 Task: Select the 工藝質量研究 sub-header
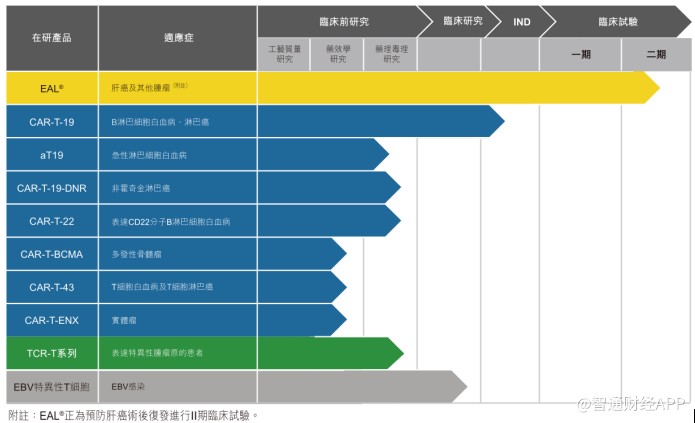tap(284, 55)
